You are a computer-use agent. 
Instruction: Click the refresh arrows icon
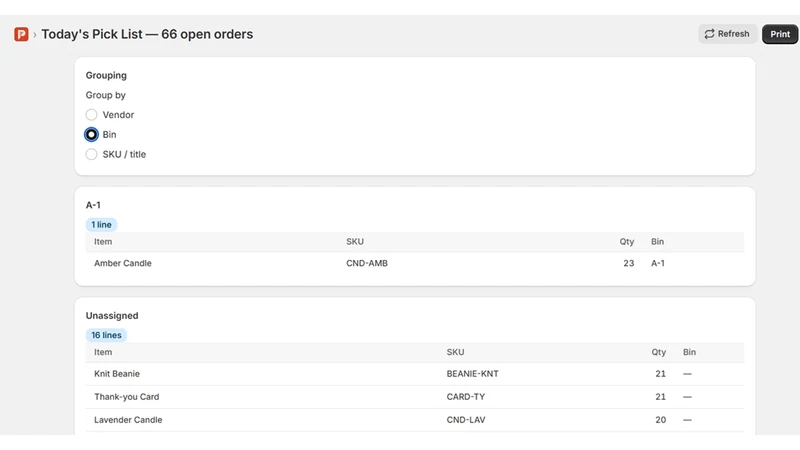point(709,34)
